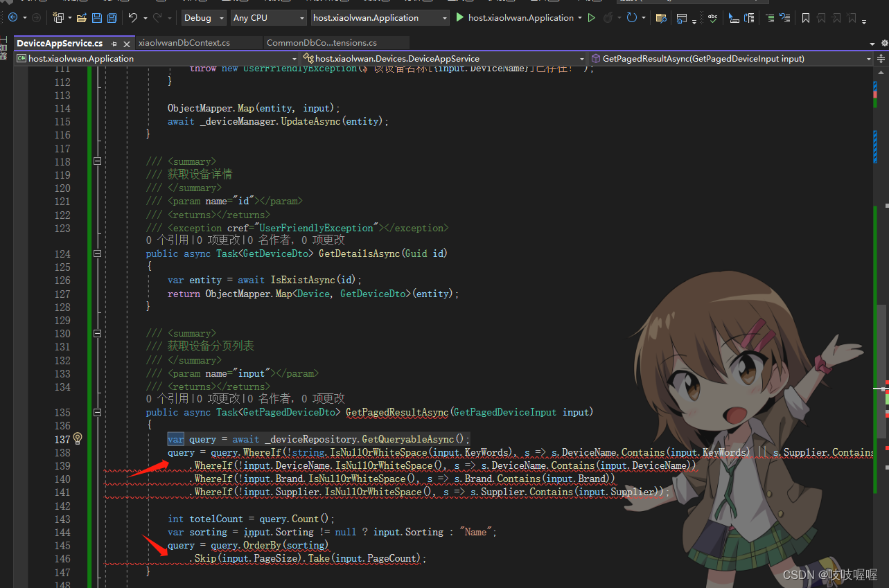Open the lightbulb quick actions at line 137

click(x=78, y=438)
